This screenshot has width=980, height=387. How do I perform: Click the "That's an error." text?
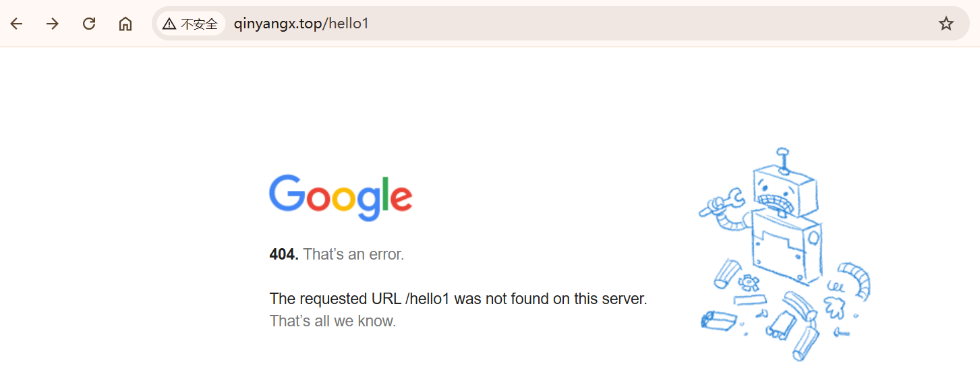point(353,254)
